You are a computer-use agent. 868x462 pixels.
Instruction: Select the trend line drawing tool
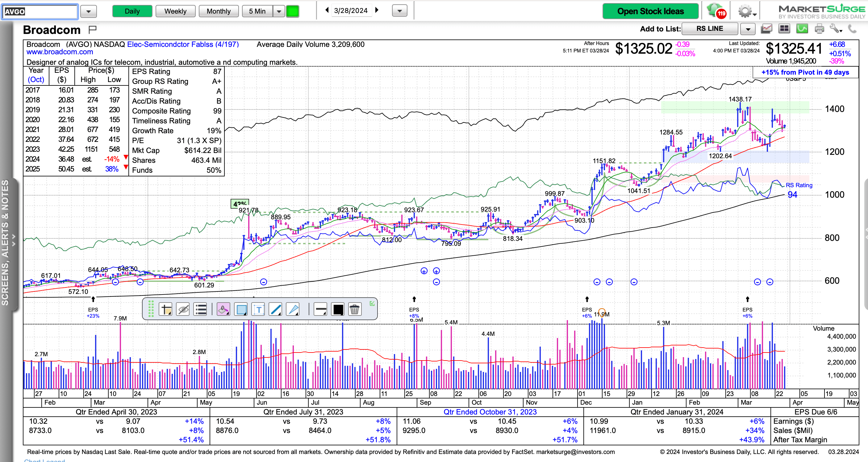[275, 309]
